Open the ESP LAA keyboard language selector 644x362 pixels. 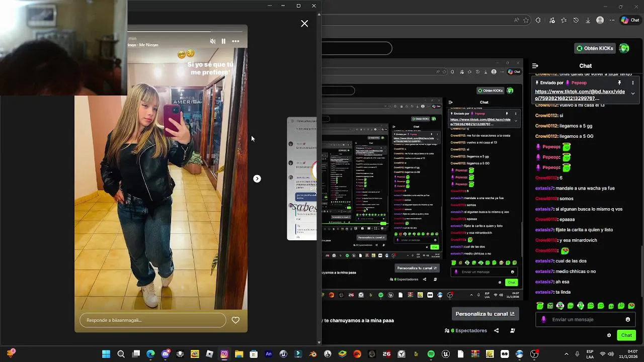pos(590,354)
